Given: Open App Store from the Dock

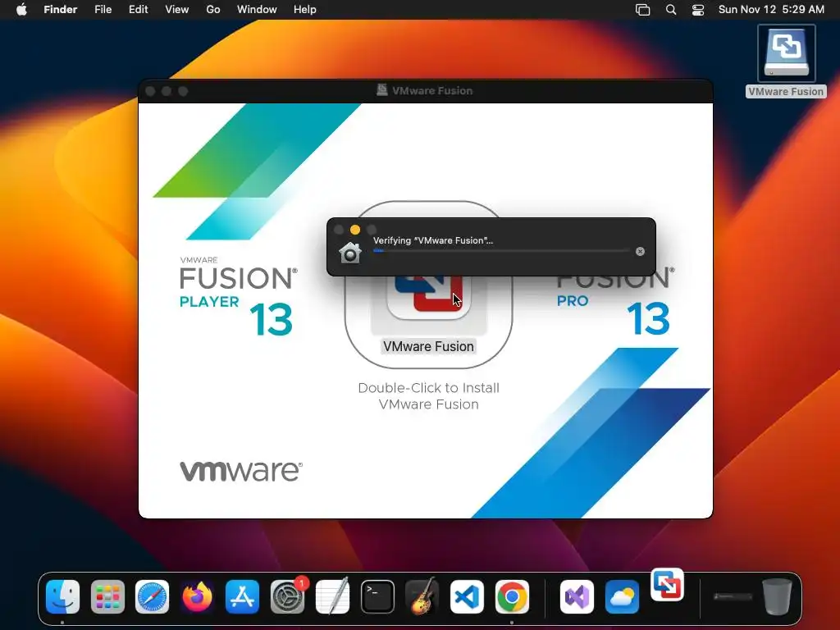Looking at the screenshot, I should (x=242, y=596).
